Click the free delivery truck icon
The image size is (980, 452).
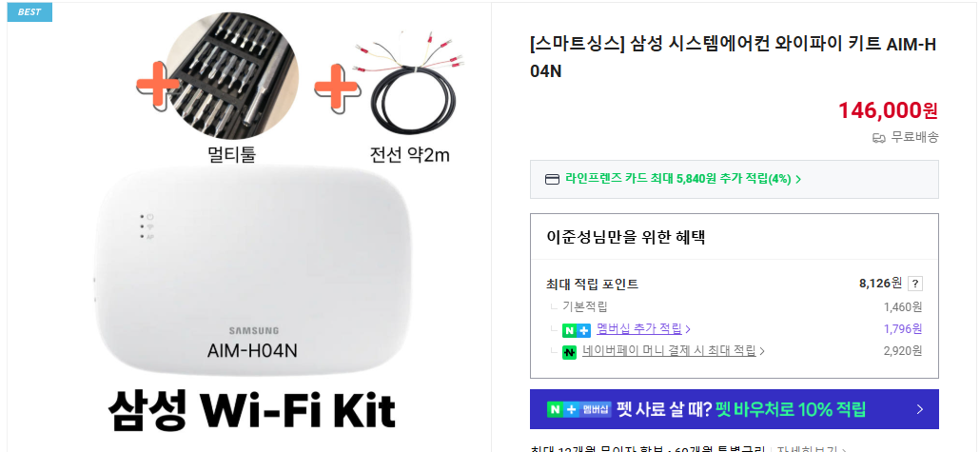tap(879, 138)
